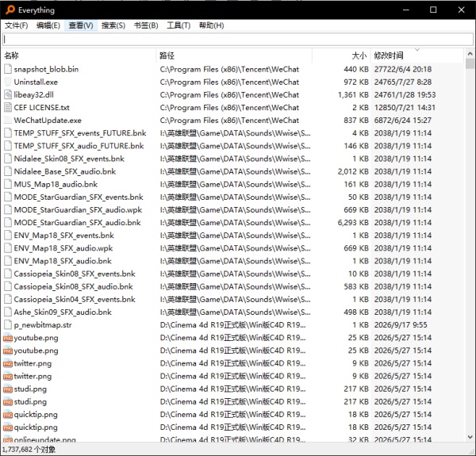Click the ENV_Map18_SFX_events.bnk file icon

(x=8, y=236)
